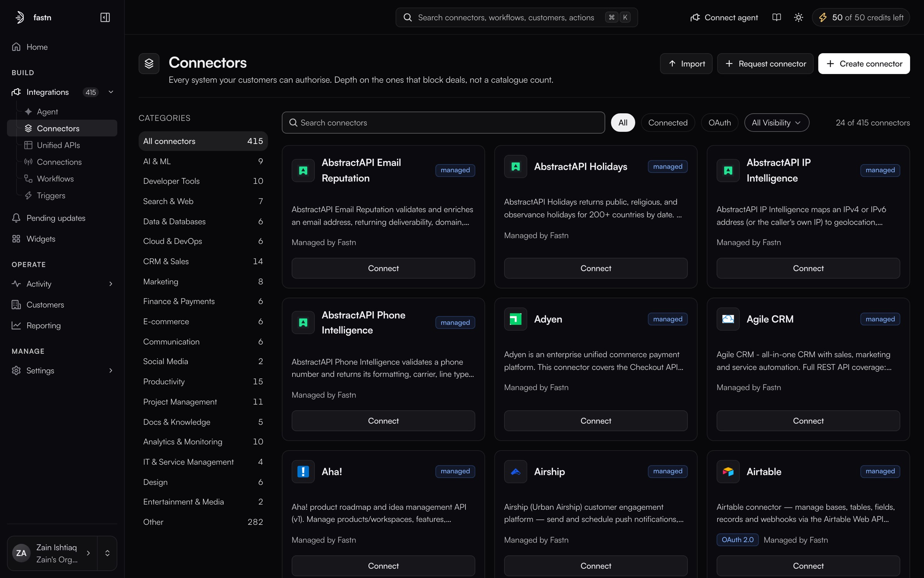This screenshot has width=924, height=578.
Task: Click Connect agent in header
Action: (724, 17)
